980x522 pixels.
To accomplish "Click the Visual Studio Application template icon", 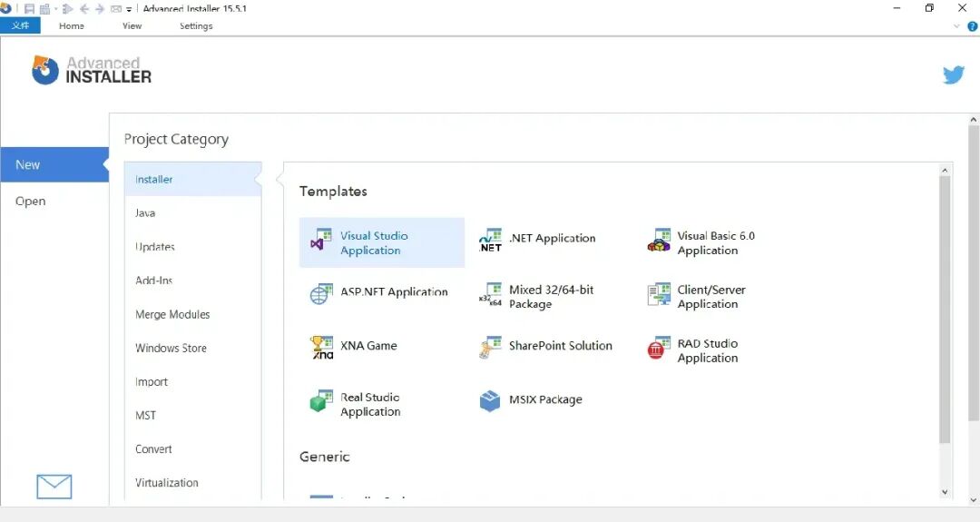I will pos(321,240).
